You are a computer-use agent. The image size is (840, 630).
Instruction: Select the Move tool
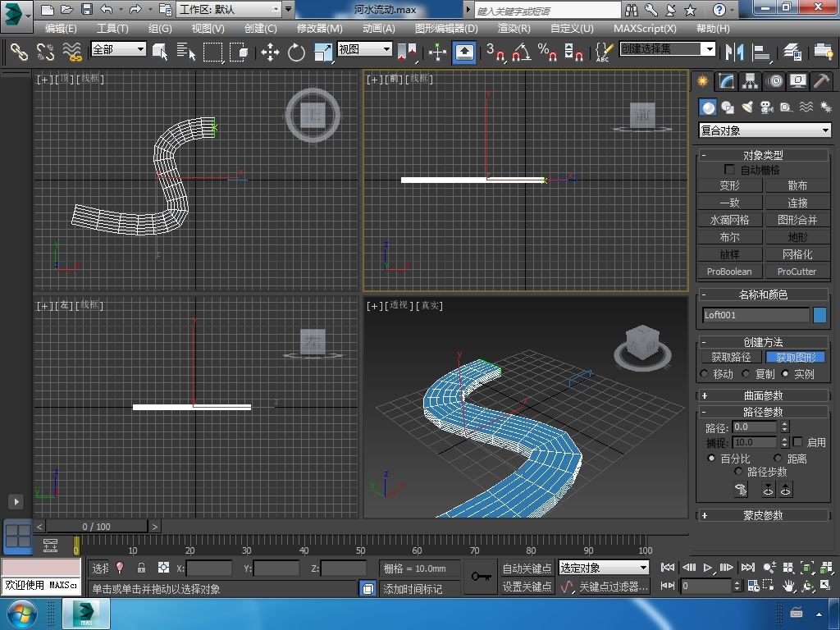pyautogui.click(x=270, y=52)
